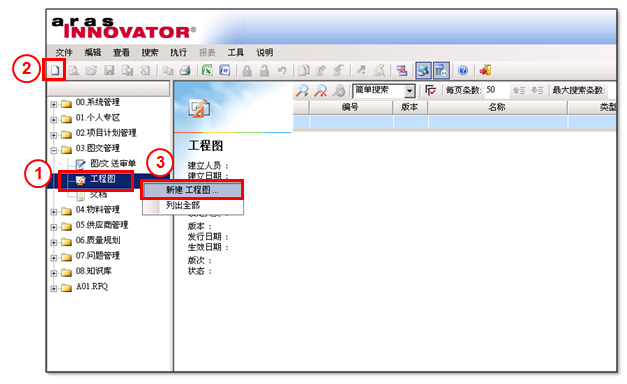
Task: Select the 图/文 送审单 tree item
Action: pos(113,163)
